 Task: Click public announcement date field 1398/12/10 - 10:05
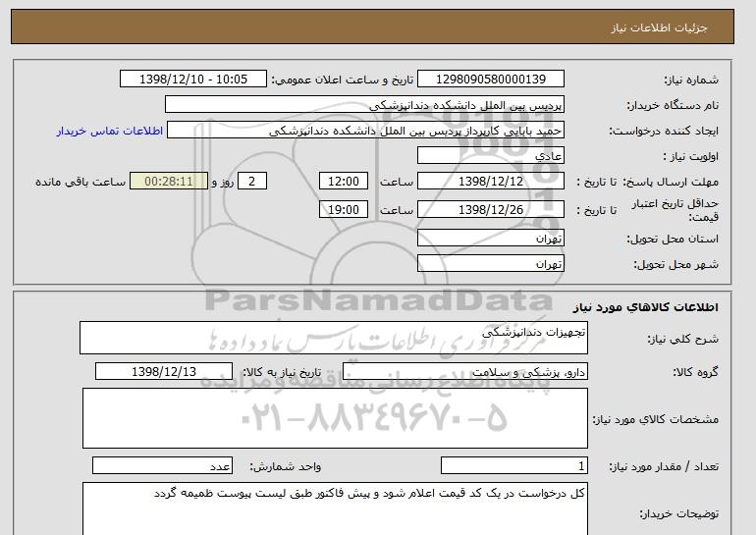tap(192, 80)
